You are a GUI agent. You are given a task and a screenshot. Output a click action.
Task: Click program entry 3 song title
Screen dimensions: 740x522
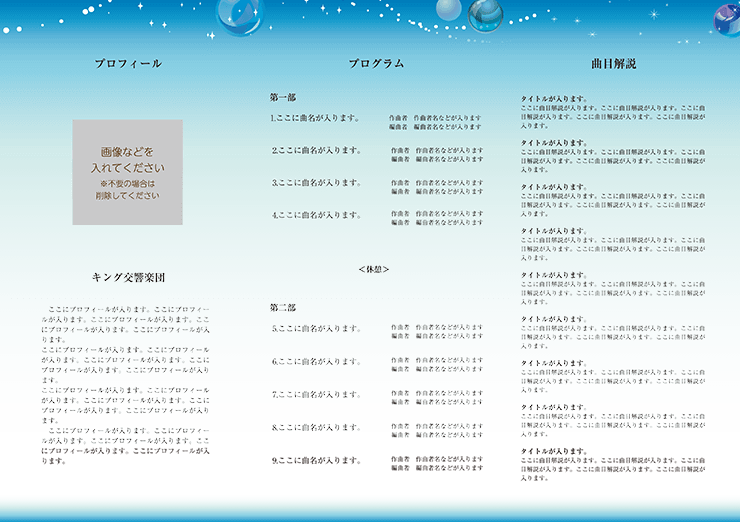(316, 183)
